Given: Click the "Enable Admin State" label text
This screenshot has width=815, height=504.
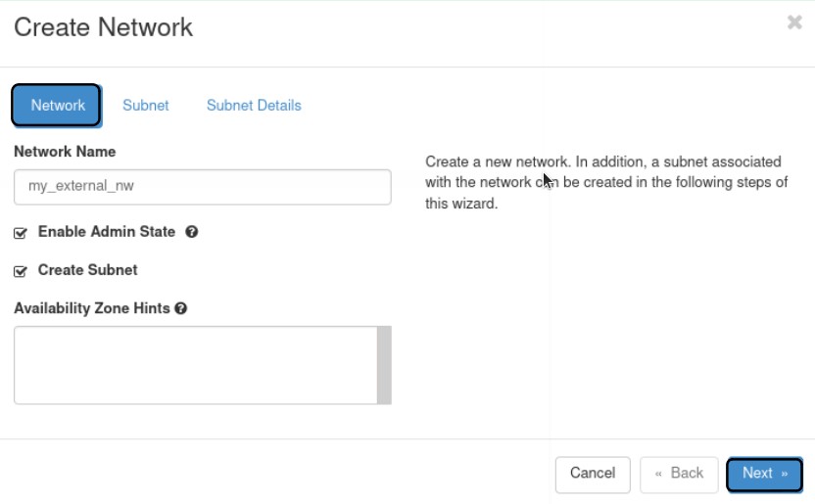Looking at the screenshot, I should pos(106,232).
